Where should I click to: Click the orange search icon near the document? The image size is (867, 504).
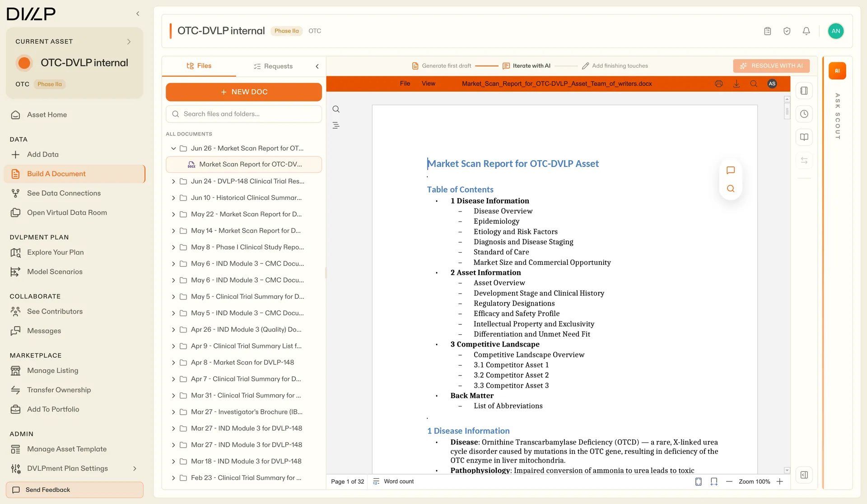(x=731, y=189)
